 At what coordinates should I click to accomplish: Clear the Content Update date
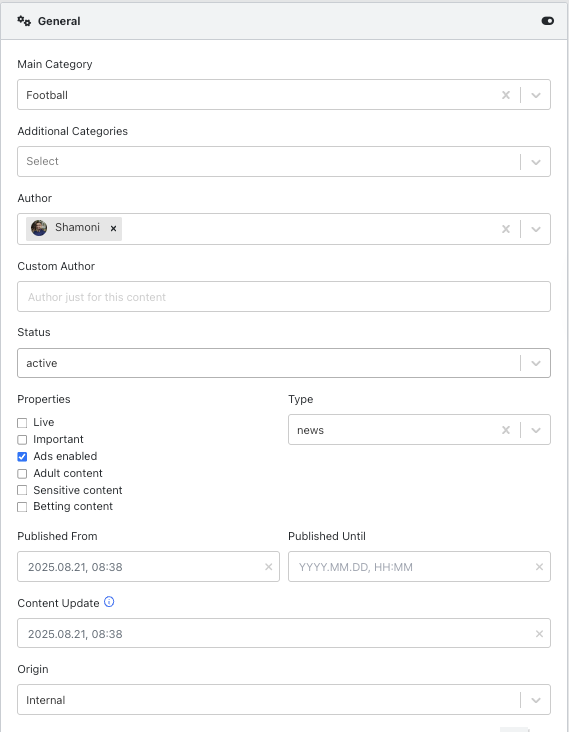click(x=539, y=633)
